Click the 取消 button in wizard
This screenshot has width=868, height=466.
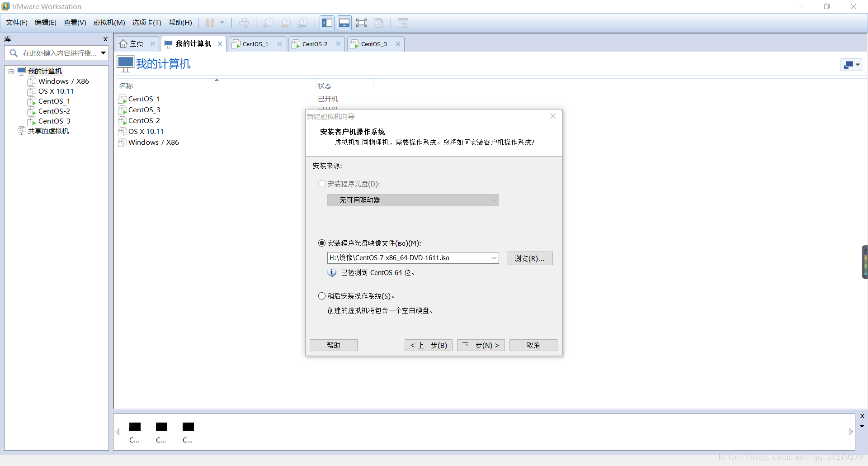pyautogui.click(x=533, y=345)
